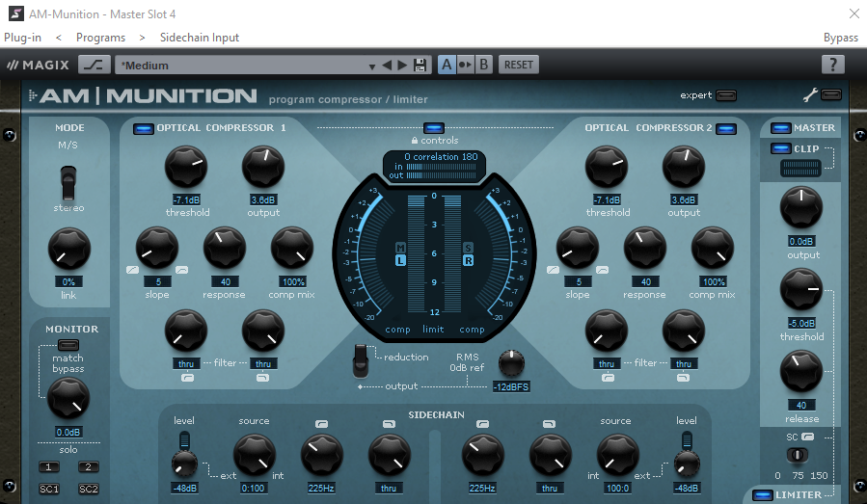Open help with the question mark button
The image size is (867, 504).
pyautogui.click(x=832, y=65)
